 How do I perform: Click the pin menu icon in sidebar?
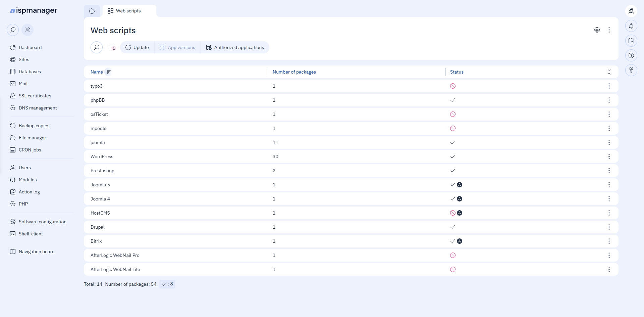(28, 30)
